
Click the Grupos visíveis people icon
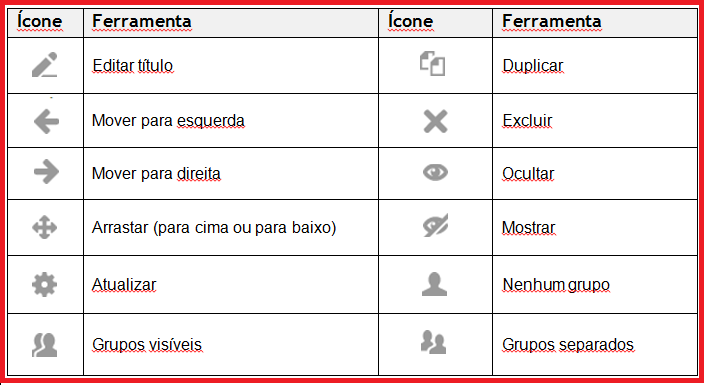click(45, 345)
